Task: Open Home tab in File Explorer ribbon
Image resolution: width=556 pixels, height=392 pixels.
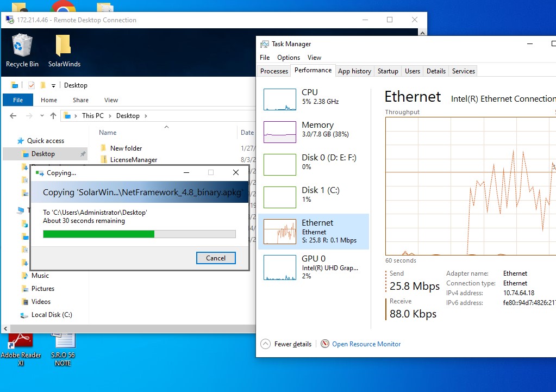Action: coord(48,100)
